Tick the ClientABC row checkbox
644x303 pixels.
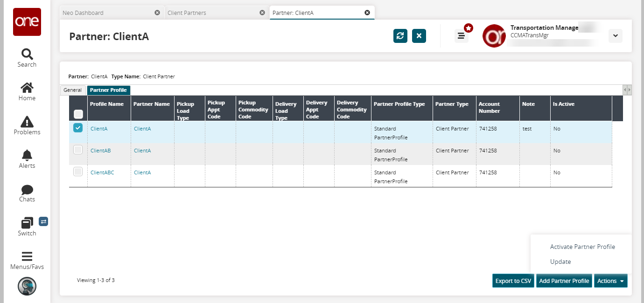pyautogui.click(x=78, y=172)
